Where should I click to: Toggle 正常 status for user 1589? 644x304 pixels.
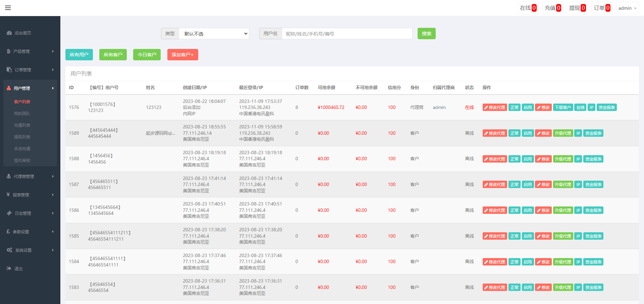coord(514,133)
